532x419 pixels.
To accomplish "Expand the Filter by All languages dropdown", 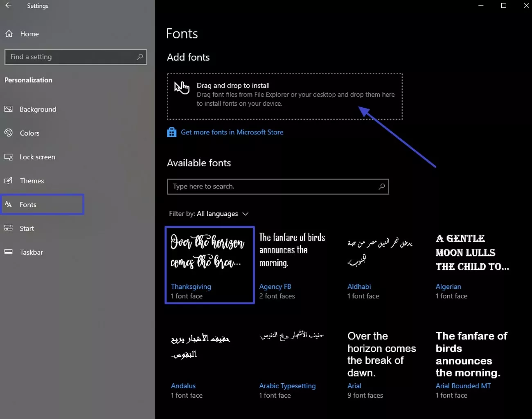I will pyautogui.click(x=246, y=213).
